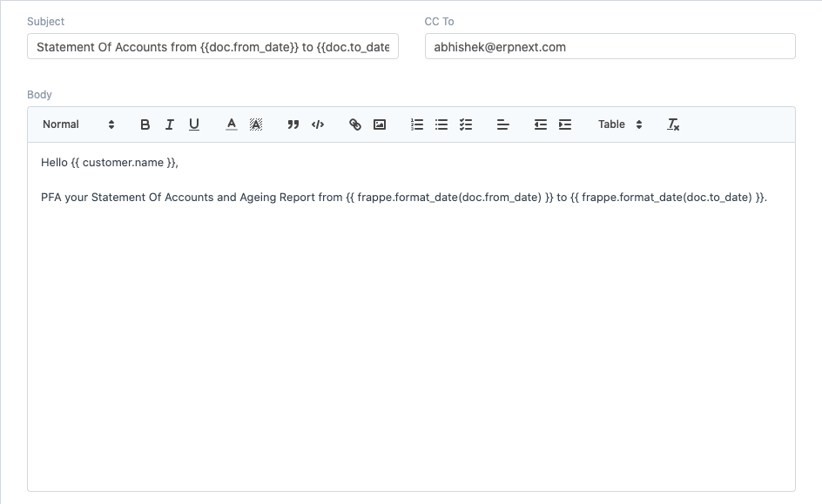The height and width of the screenshot is (504, 822).
Task: Click into the Subject field
Action: 212,47
